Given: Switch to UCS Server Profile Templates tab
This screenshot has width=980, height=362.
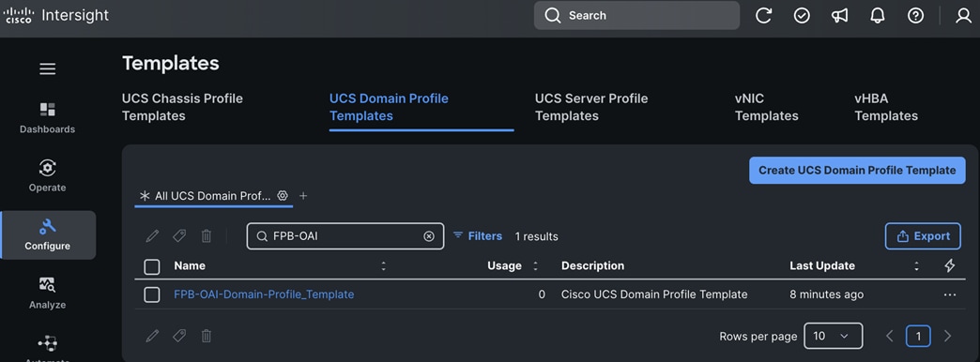Looking at the screenshot, I should [591, 107].
